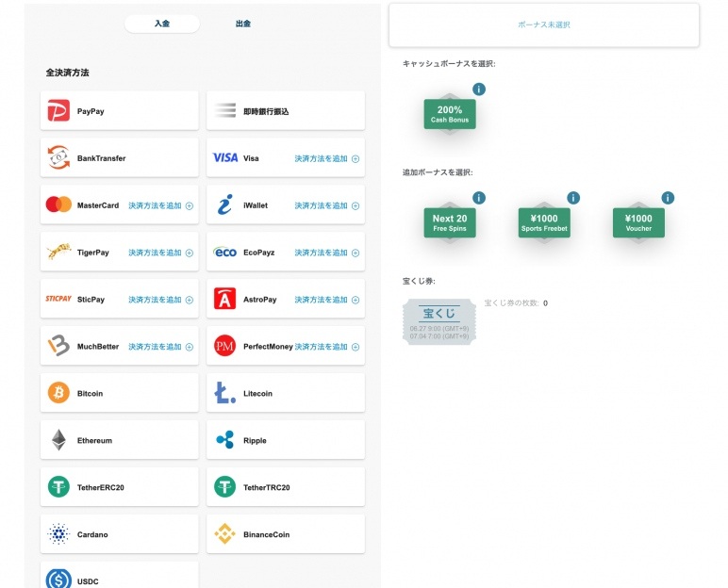Select the Next 20 Free Spins bonus
728x588 pixels.
(x=450, y=222)
